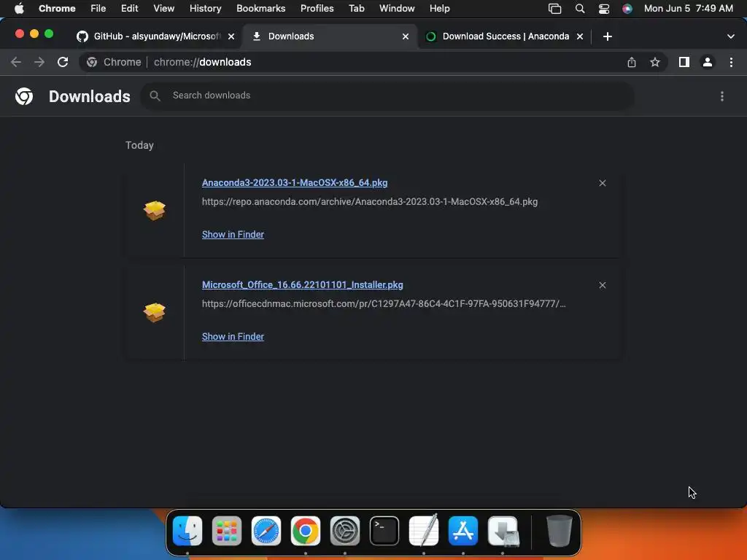This screenshot has width=747, height=560.
Task: Toggle the Chrome side panel
Action: (684, 62)
